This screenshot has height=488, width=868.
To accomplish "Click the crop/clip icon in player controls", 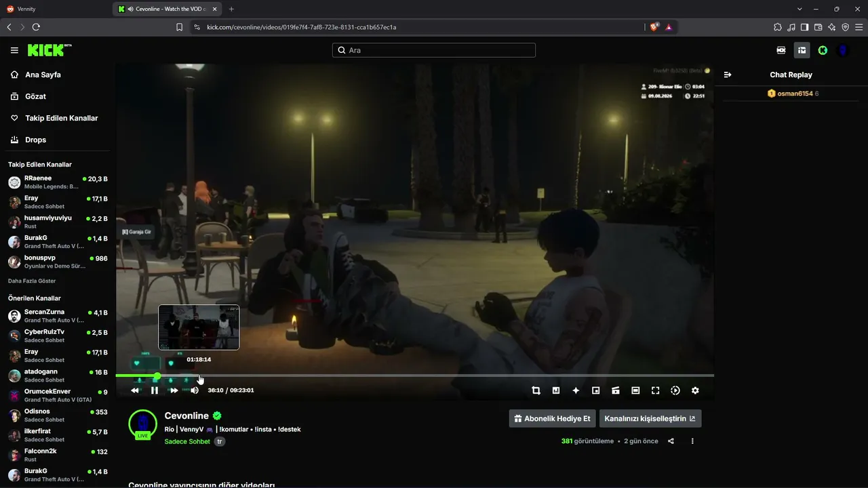I will point(536,390).
